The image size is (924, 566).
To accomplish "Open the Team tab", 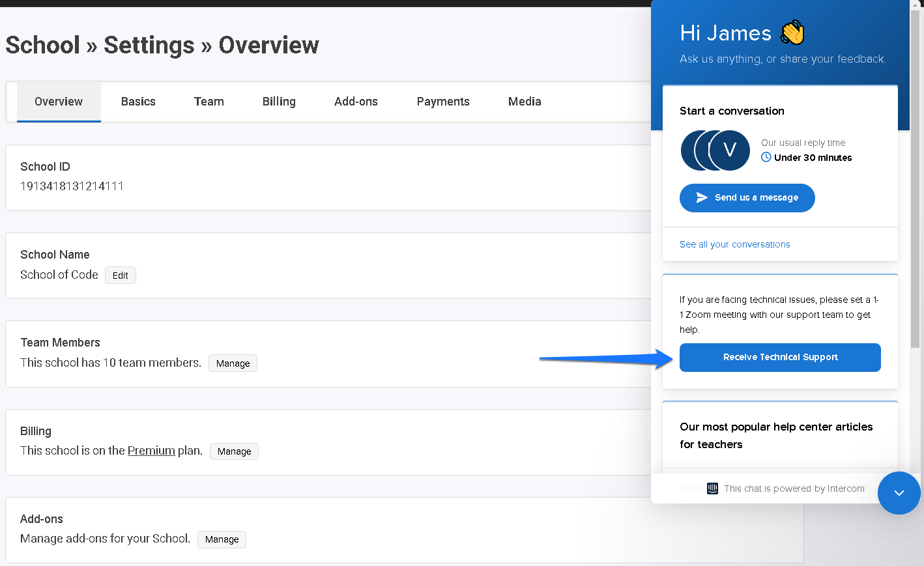I will point(209,102).
